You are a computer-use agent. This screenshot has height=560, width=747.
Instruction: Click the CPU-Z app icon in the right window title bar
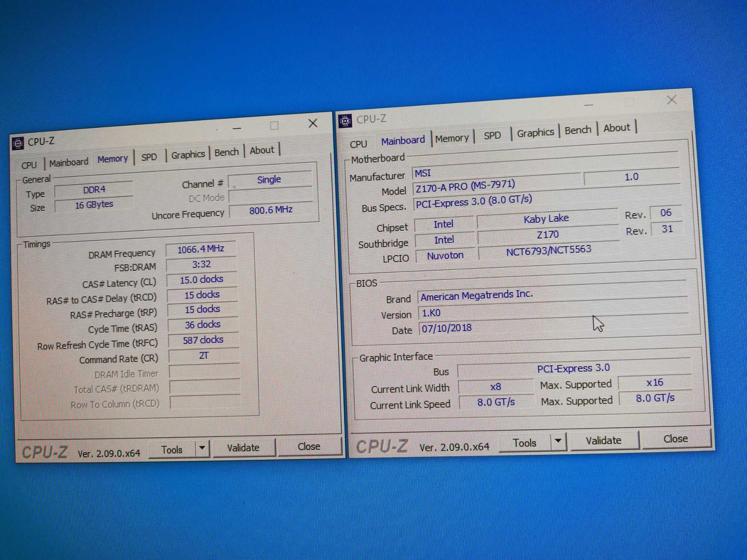(345, 121)
